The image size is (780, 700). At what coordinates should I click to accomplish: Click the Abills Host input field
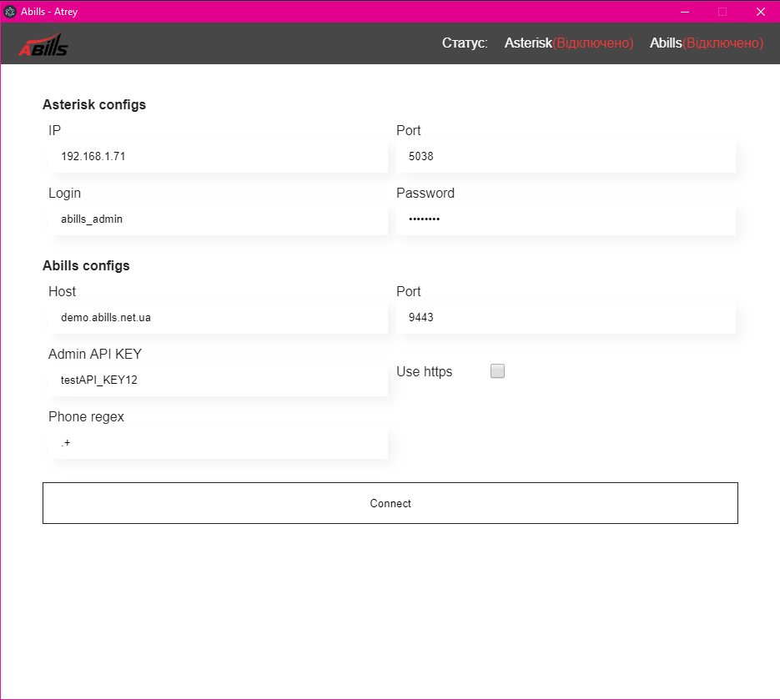click(x=219, y=317)
